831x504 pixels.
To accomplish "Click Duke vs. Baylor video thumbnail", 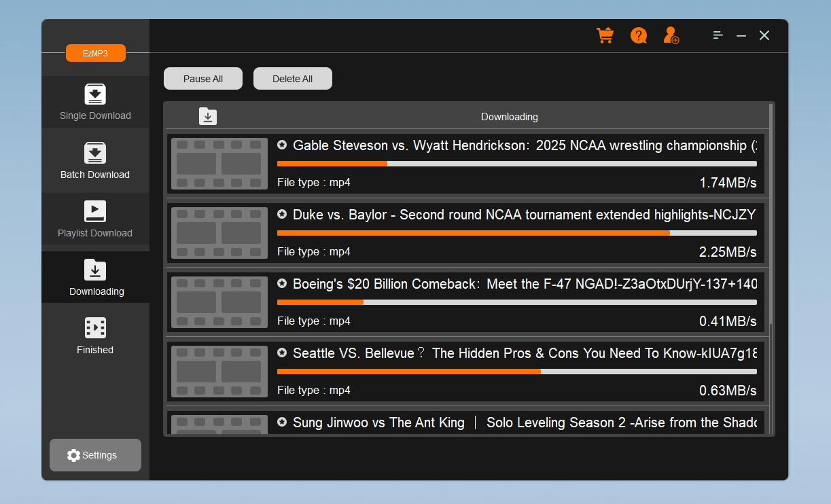I will tap(219, 233).
